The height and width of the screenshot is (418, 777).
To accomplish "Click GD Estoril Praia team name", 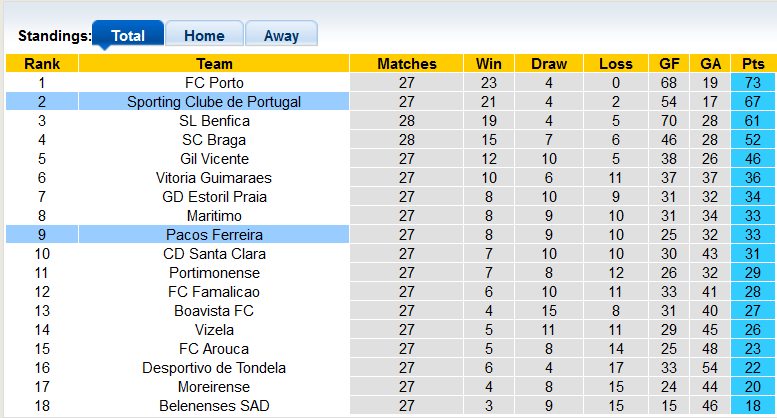I will (x=214, y=197).
